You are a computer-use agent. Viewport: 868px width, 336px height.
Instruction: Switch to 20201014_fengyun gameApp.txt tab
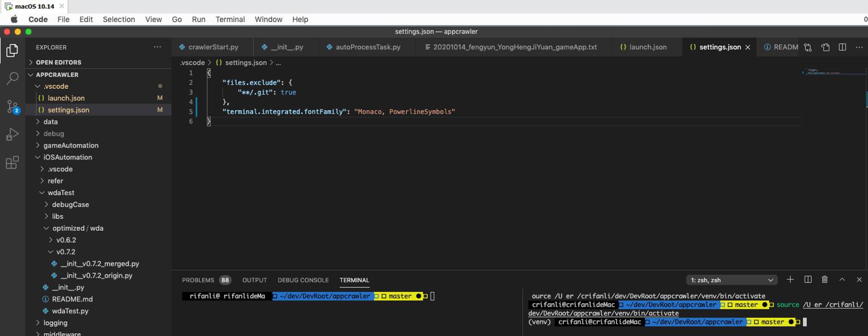click(x=514, y=47)
